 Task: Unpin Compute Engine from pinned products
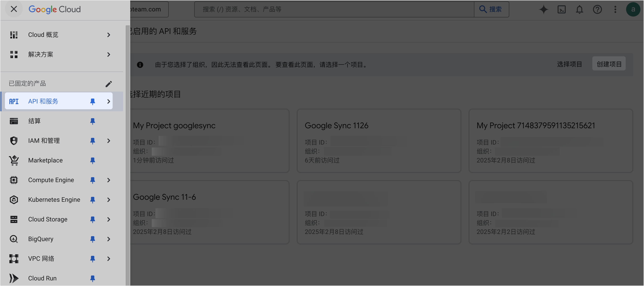(x=92, y=180)
